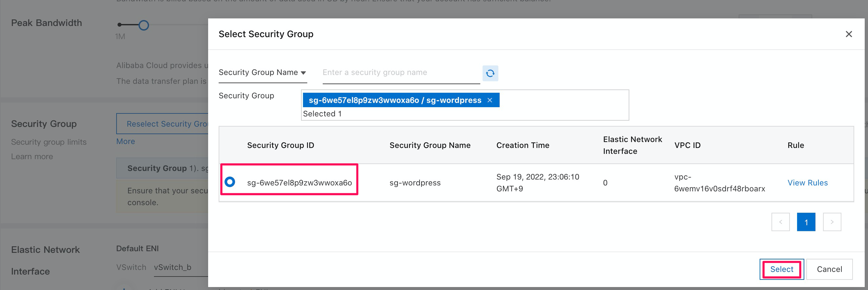This screenshot has height=290, width=868.
Task: Close the Select Security Group dialog
Action: 848,34
